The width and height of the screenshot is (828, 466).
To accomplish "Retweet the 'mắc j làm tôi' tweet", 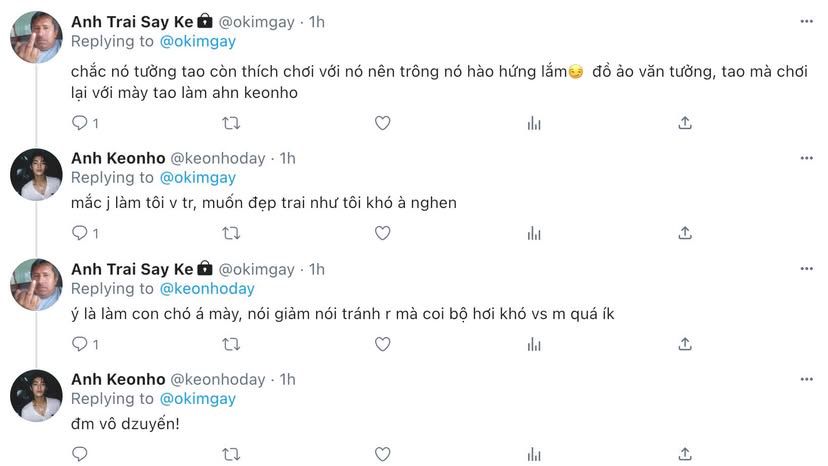I will (x=230, y=233).
